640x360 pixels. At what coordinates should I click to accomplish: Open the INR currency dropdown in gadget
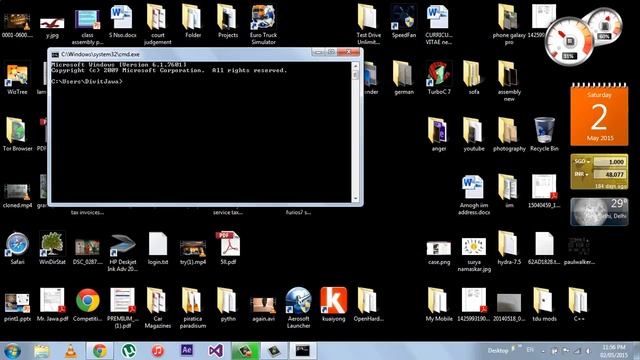click(x=582, y=174)
